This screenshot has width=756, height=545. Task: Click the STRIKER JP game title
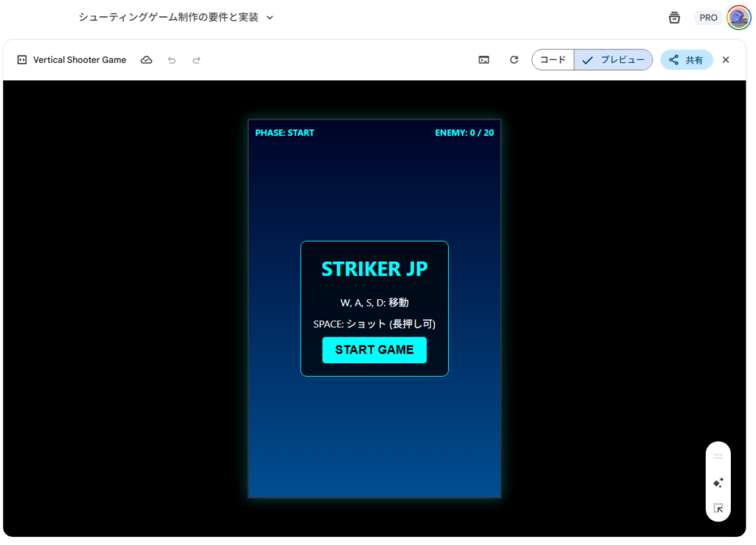[x=374, y=269]
